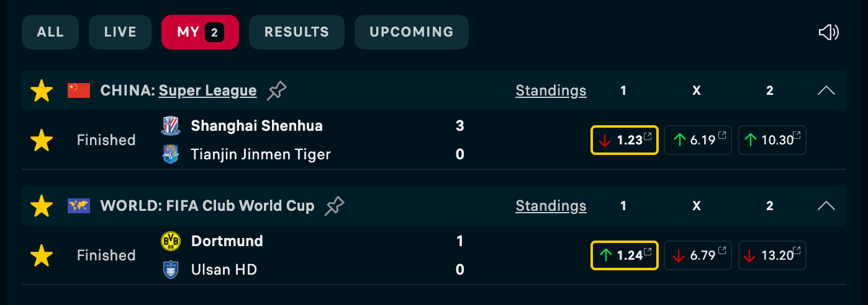This screenshot has width=868, height=305.
Task: Click the Dortmund club badge
Action: tap(170, 241)
